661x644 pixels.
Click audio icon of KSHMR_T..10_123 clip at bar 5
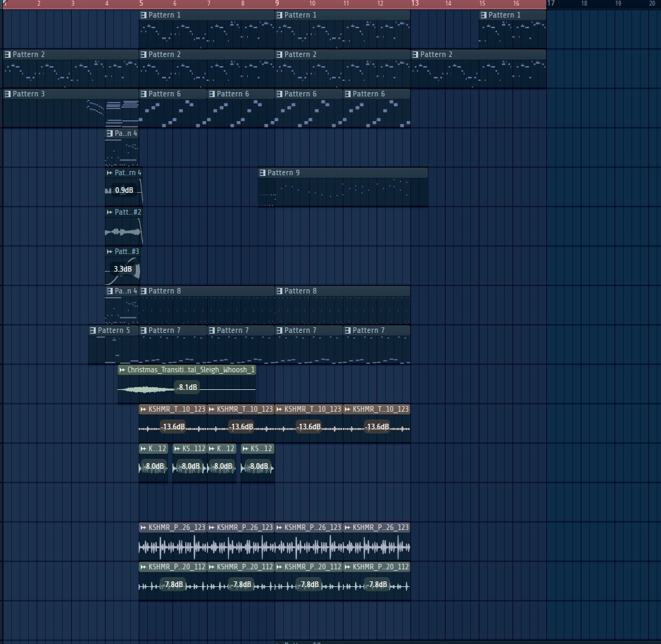(144, 409)
